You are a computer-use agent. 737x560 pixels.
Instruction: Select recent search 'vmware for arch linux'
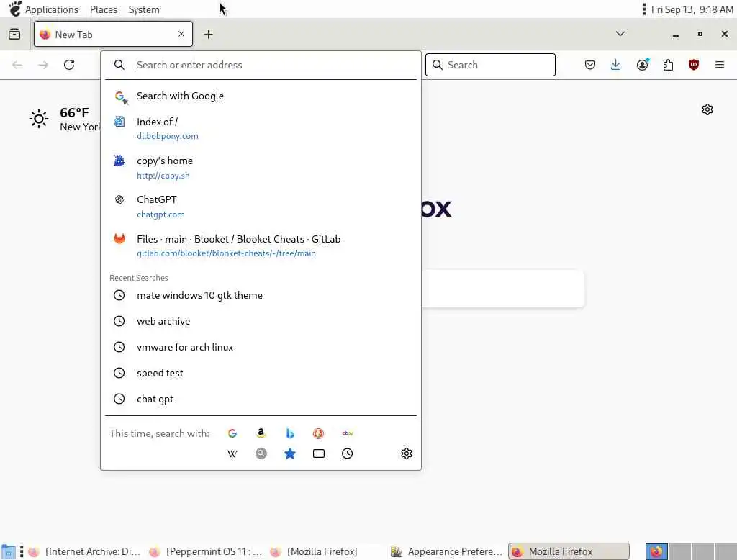[x=261, y=347]
